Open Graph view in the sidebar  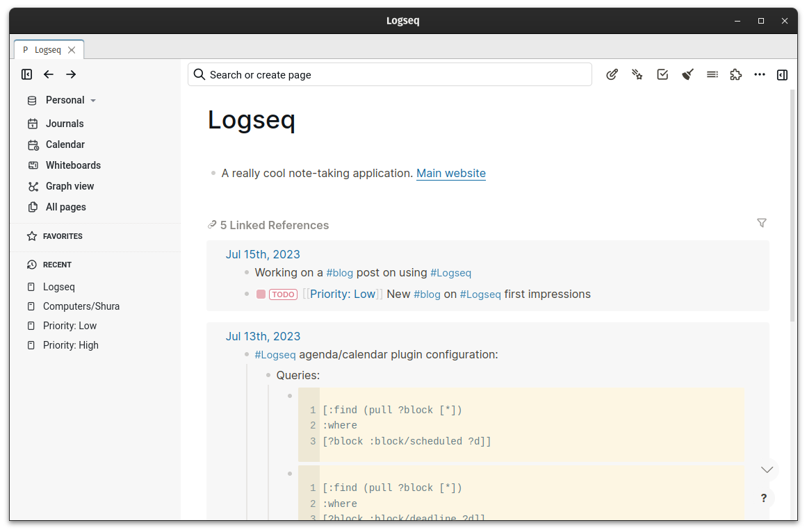pyautogui.click(x=70, y=187)
